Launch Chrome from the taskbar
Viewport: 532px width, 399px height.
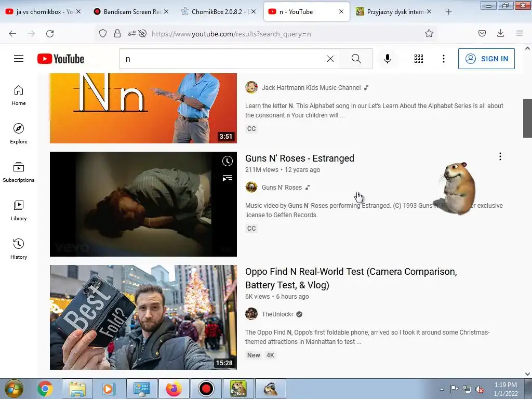pyautogui.click(x=45, y=389)
